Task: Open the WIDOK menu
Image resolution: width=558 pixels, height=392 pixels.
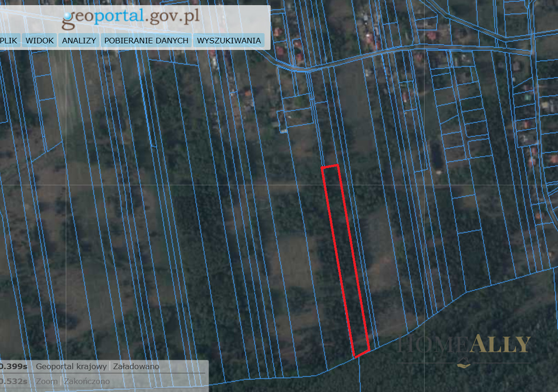Action: 40,41
